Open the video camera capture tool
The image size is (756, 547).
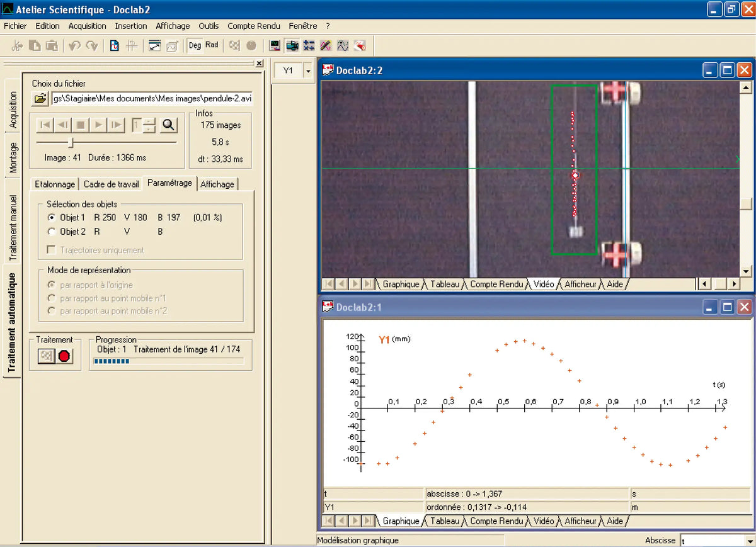click(292, 45)
